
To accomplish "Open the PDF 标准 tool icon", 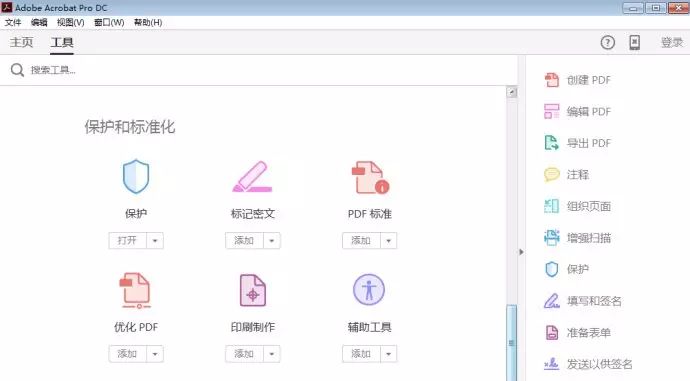I will 370,177.
